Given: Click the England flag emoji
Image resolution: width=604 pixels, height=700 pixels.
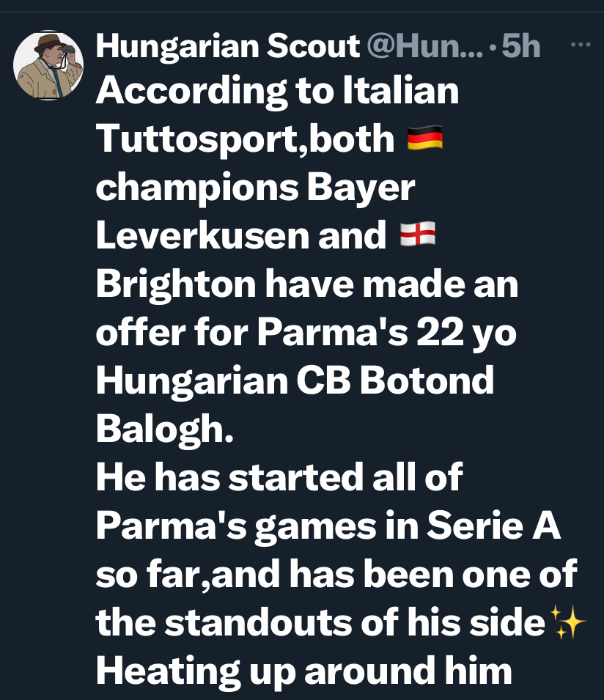Looking at the screenshot, I should tap(418, 235).
